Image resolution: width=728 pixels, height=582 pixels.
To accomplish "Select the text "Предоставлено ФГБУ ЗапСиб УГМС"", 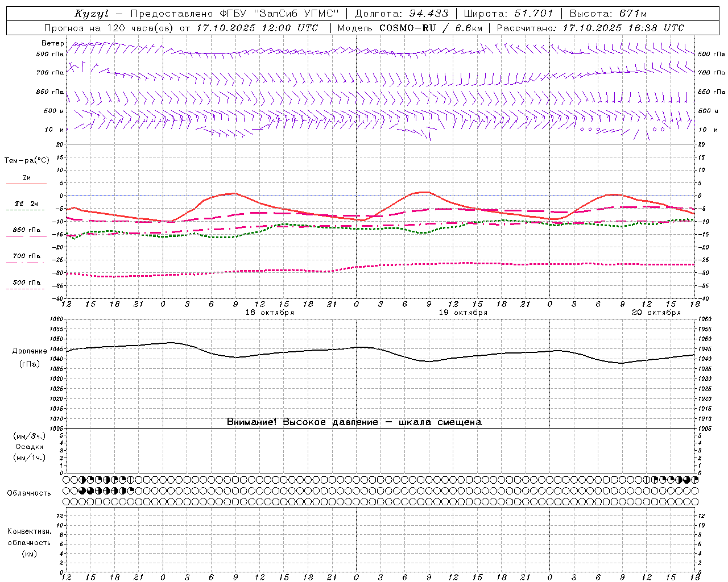I will pyautogui.click(x=235, y=14).
